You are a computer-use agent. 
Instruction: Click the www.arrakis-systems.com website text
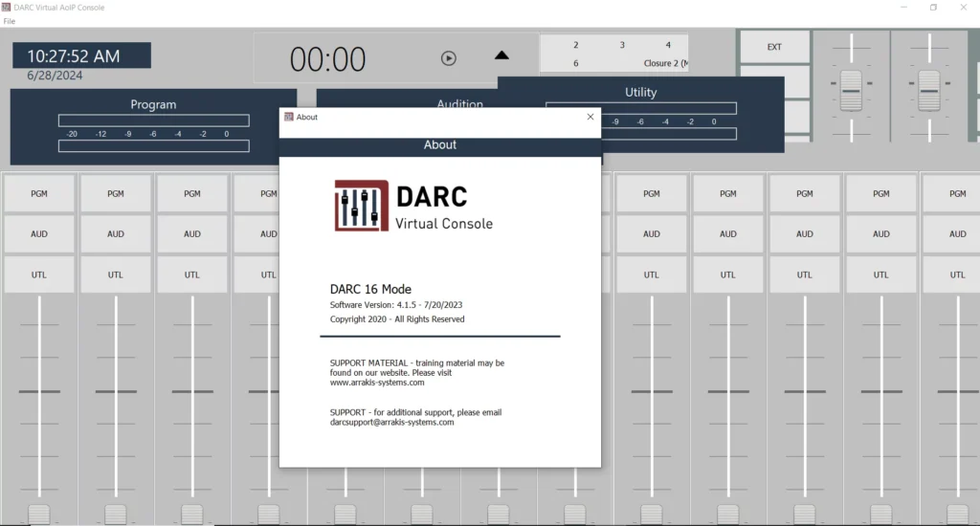[x=377, y=383]
